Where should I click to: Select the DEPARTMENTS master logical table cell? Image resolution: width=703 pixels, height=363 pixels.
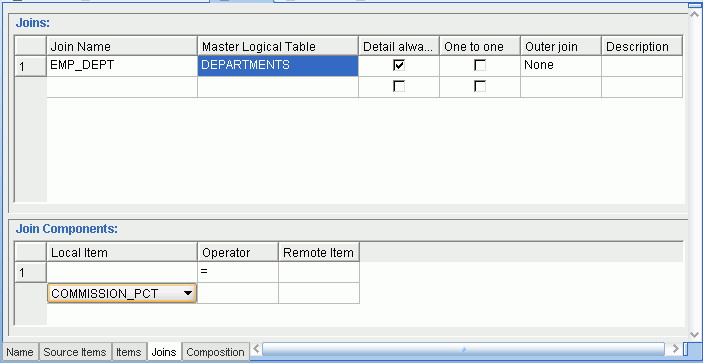coord(278,66)
